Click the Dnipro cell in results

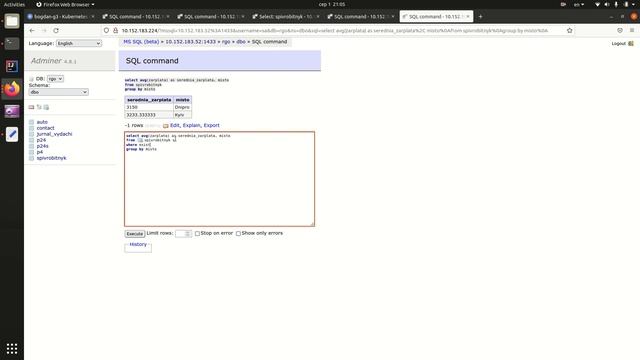pos(182,107)
